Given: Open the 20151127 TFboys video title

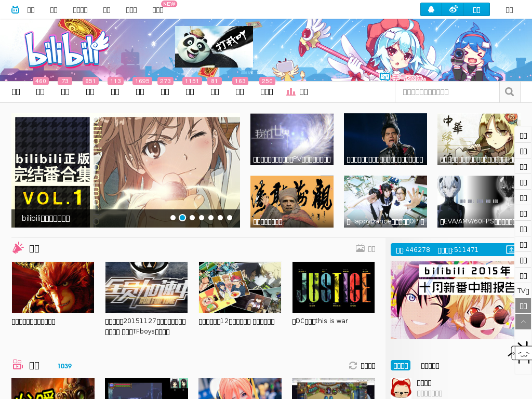Looking at the screenshot, I should [145, 326].
